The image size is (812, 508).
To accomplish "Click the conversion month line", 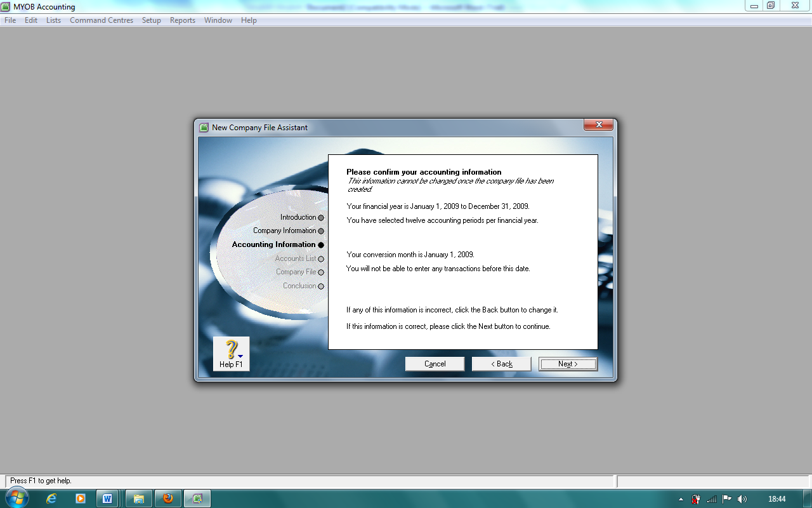I will [410, 255].
